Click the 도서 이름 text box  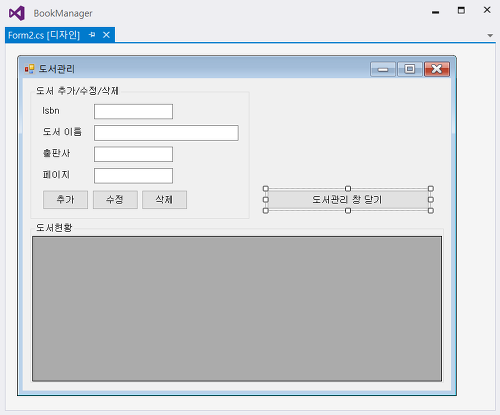click(166, 133)
